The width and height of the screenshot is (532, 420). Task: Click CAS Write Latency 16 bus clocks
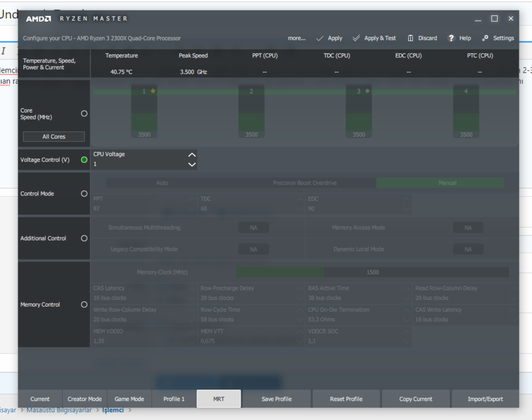coord(466,315)
